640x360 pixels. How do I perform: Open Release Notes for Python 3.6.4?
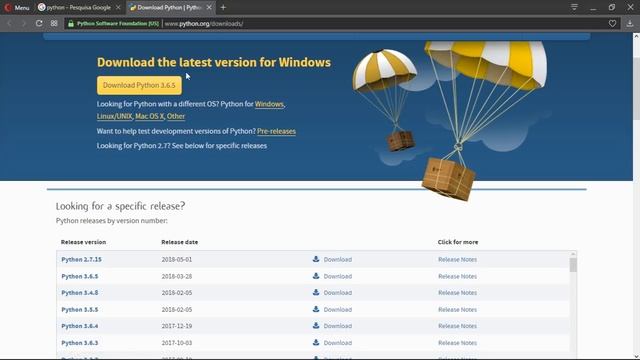[x=458, y=326]
